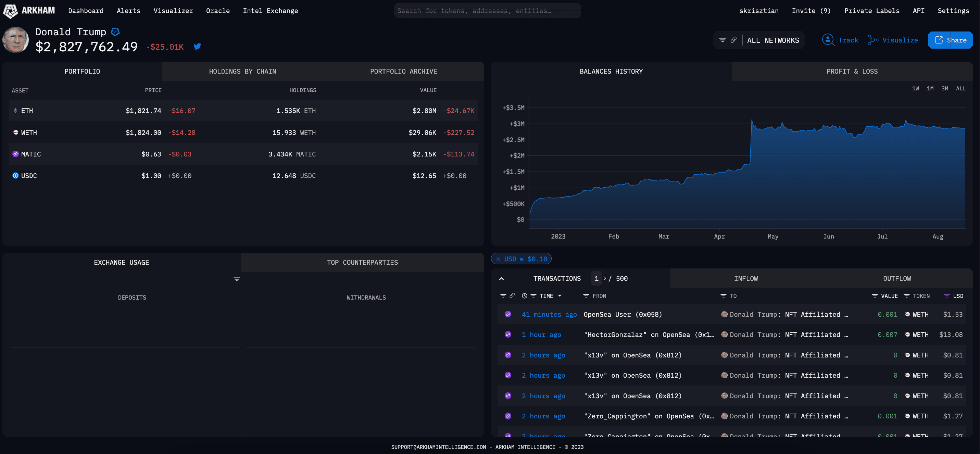The width and height of the screenshot is (980, 454).
Task: Click the 41 minutes ago timestamp
Action: coord(549,314)
